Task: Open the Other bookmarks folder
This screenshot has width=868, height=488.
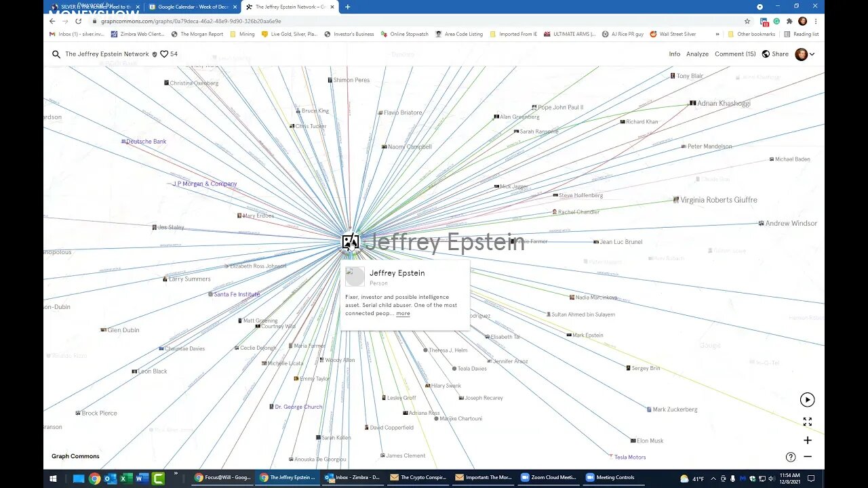Action: (751, 34)
